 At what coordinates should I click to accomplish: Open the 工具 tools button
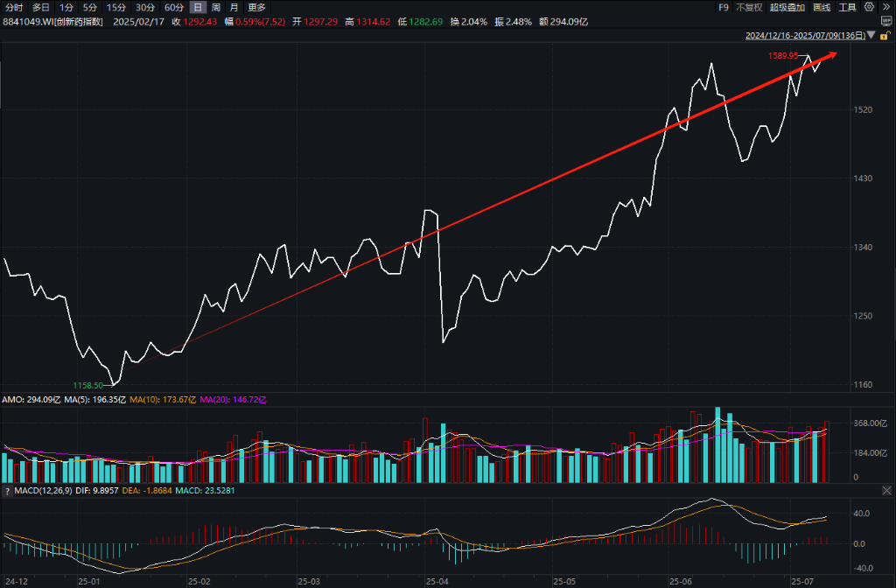847,7
